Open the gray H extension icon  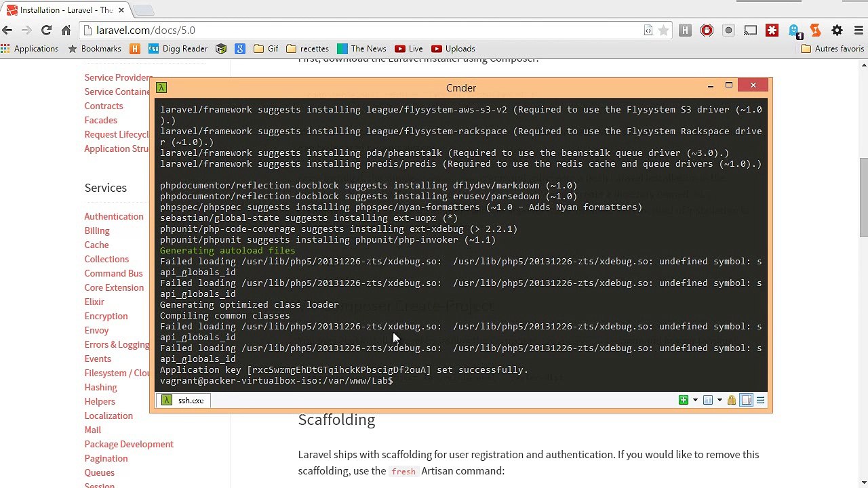[685, 30]
